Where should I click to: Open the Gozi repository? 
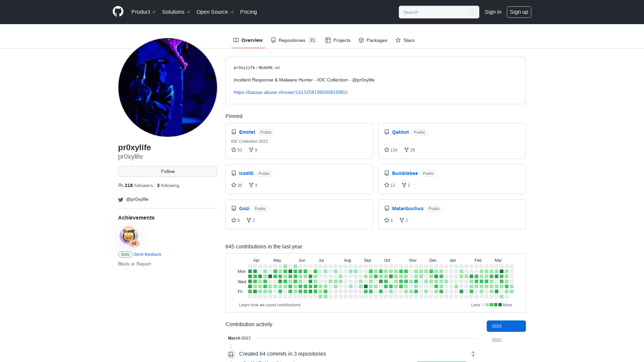244,208
